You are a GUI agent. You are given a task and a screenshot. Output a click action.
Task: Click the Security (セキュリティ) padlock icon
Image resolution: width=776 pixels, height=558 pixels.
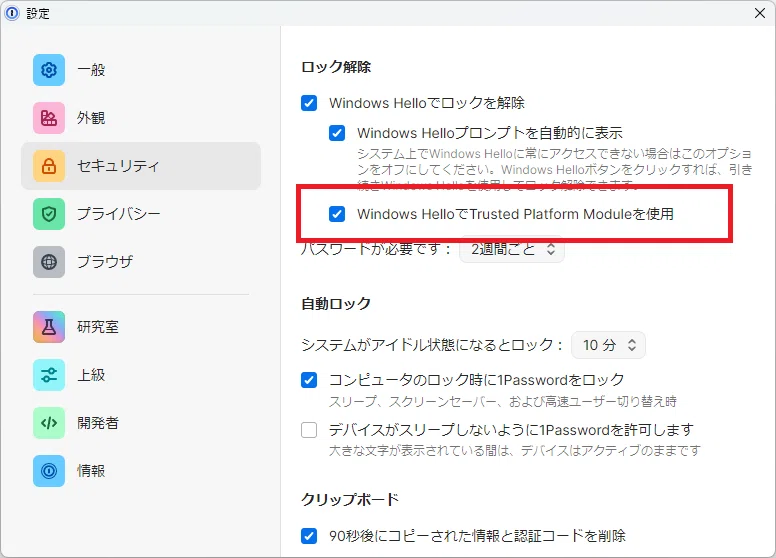[48, 166]
